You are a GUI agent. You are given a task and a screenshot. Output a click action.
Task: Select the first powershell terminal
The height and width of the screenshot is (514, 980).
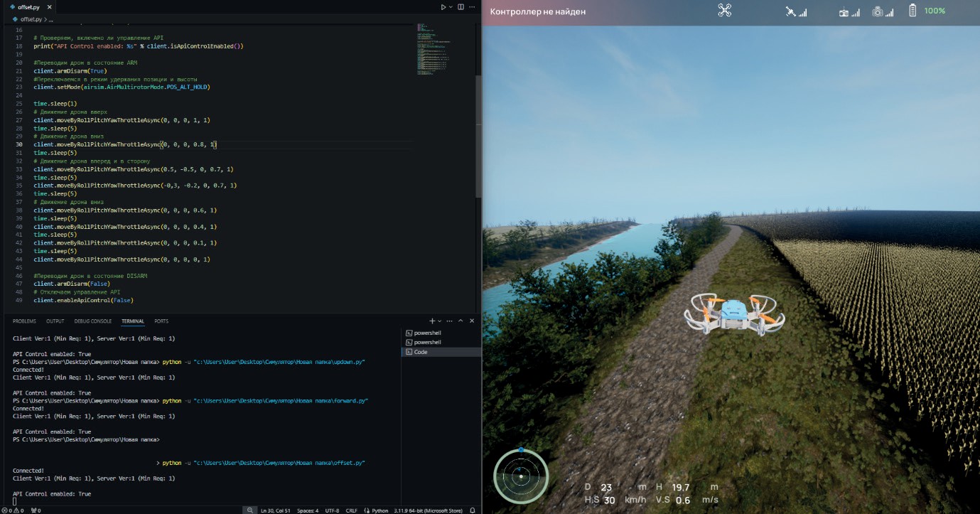(426, 333)
